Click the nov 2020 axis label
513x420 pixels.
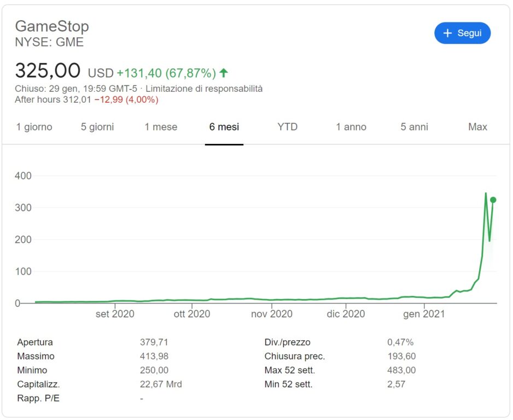[272, 314]
